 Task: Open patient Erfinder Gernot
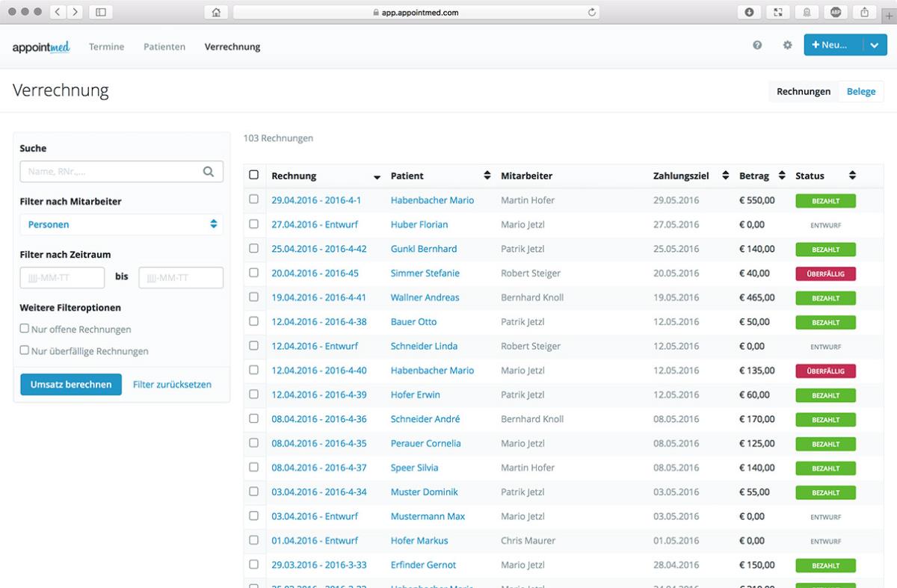[x=424, y=565]
